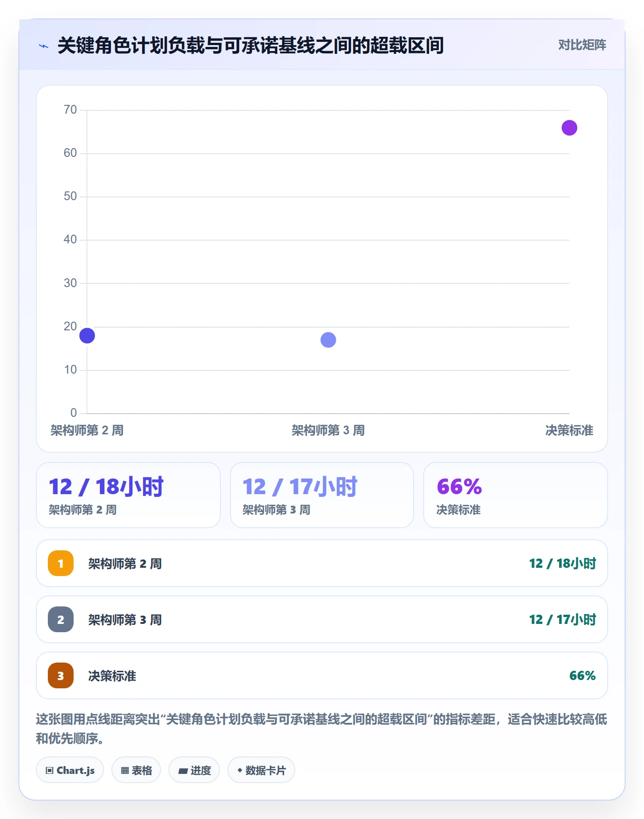Click the diamond icon in 数据卡片 chip
Image resolution: width=644 pixels, height=819 pixels.
pos(240,770)
